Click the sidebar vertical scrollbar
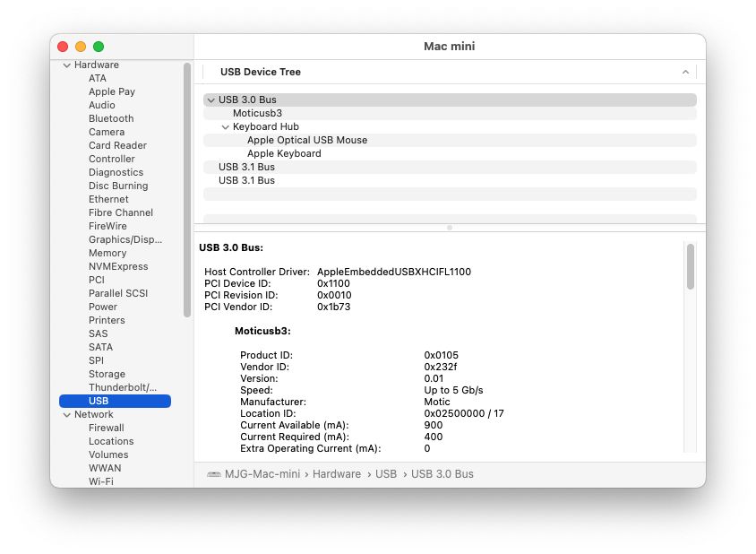The height and width of the screenshot is (554, 756). tap(187, 190)
